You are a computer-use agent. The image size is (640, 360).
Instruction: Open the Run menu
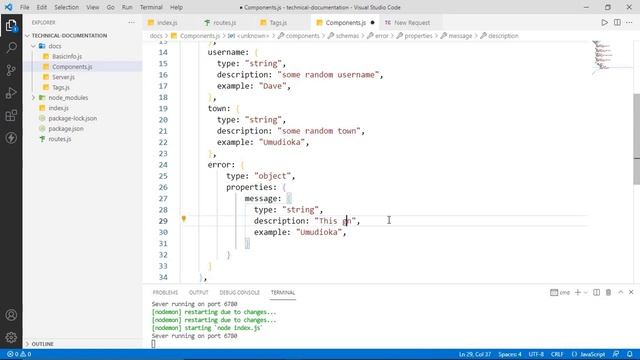[127, 7]
